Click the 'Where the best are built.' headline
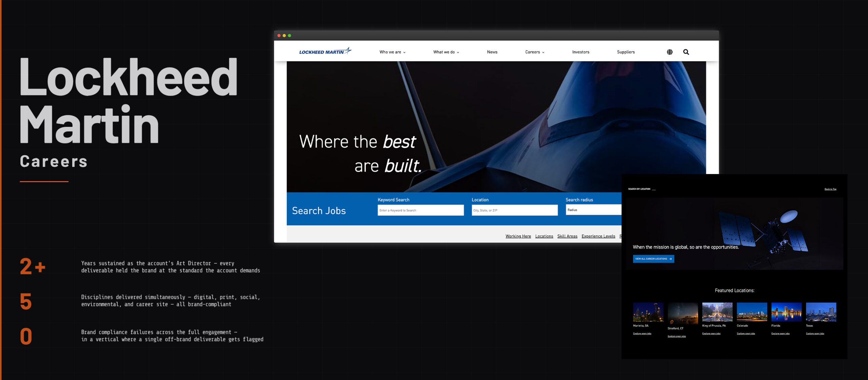 (360, 153)
